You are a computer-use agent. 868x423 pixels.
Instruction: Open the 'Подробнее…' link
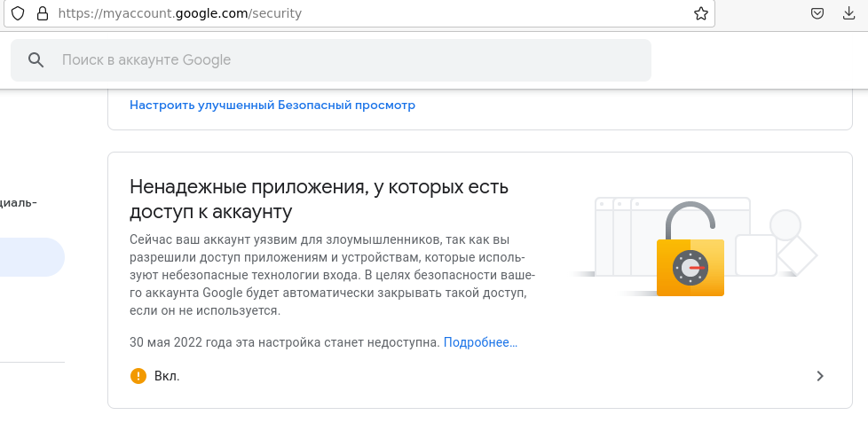(480, 342)
